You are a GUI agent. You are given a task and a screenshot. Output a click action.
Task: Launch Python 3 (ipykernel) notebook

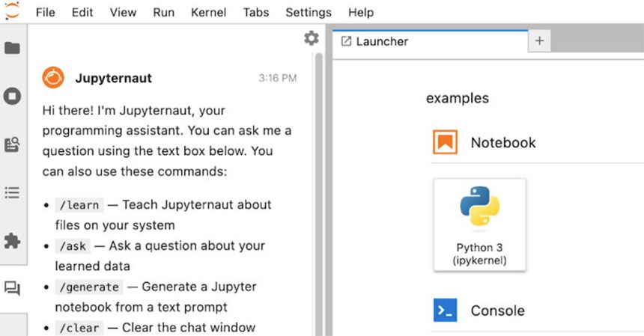[x=479, y=224]
